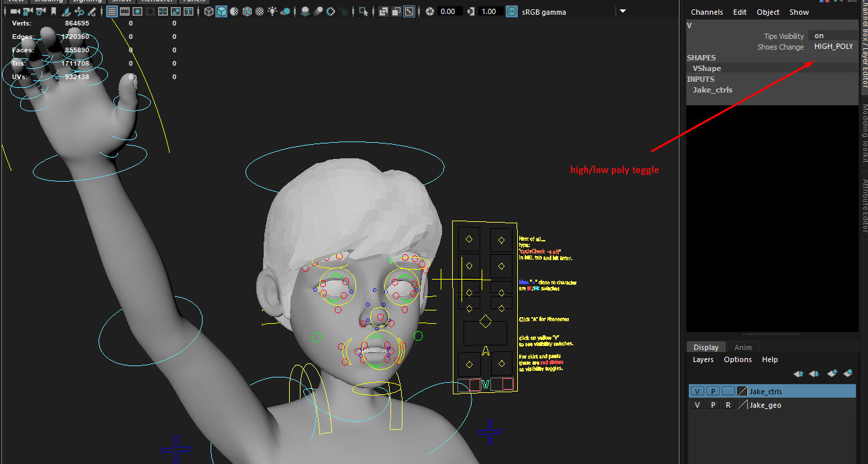Select the VShape node under SHAPES
Image resolution: width=868 pixels, height=464 pixels.
click(x=707, y=68)
